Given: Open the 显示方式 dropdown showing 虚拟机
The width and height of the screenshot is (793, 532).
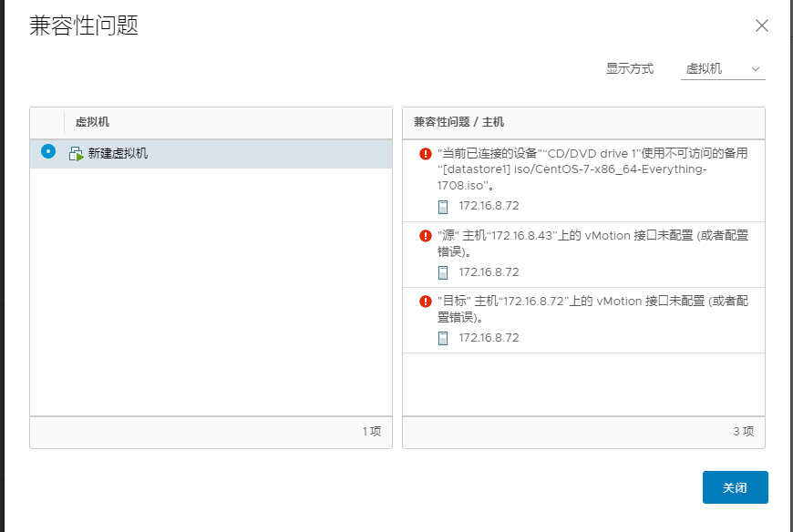Looking at the screenshot, I should (723, 69).
